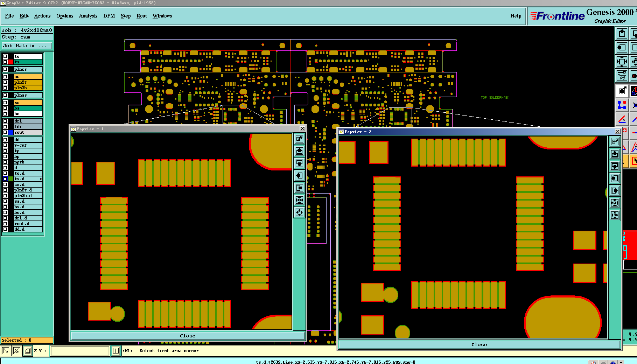Toggle display checkbox for layer drl
The width and height of the screenshot is (637, 364).
[5, 121]
